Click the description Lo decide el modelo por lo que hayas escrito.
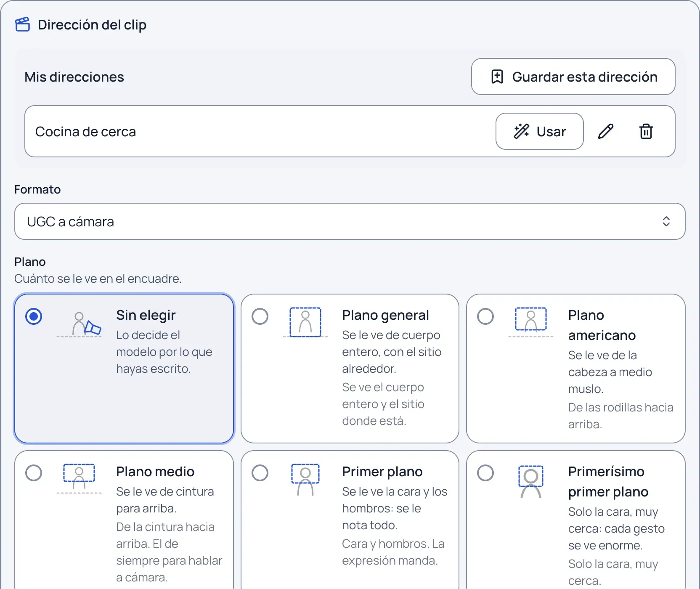The image size is (700, 589). [x=164, y=352]
